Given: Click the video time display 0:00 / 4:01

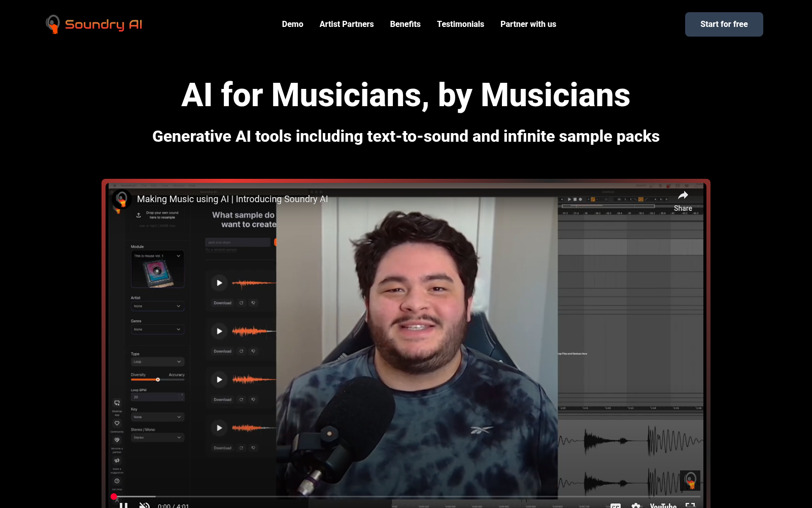Looking at the screenshot, I should (173, 506).
